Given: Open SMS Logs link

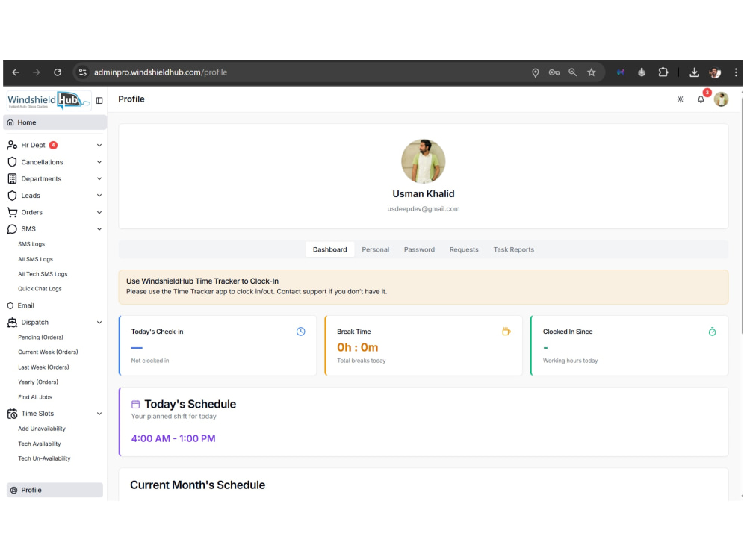Looking at the screenshot, I should 31,244.
